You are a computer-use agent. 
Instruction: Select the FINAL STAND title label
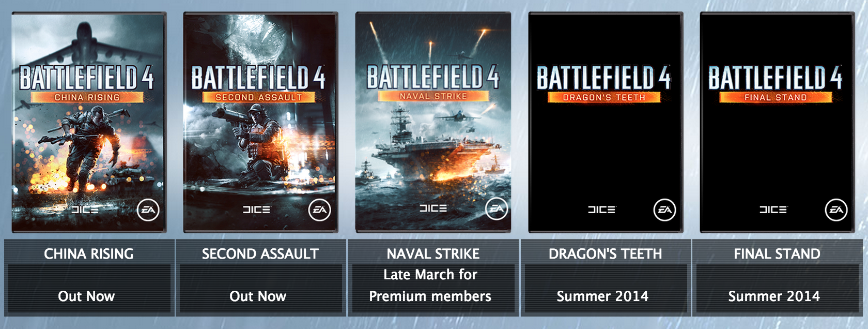coord(777,253)
